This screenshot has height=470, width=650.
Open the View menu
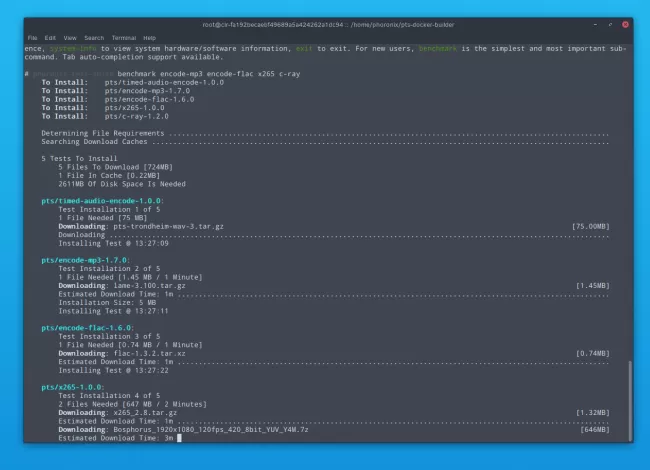(x=70, y=38)
